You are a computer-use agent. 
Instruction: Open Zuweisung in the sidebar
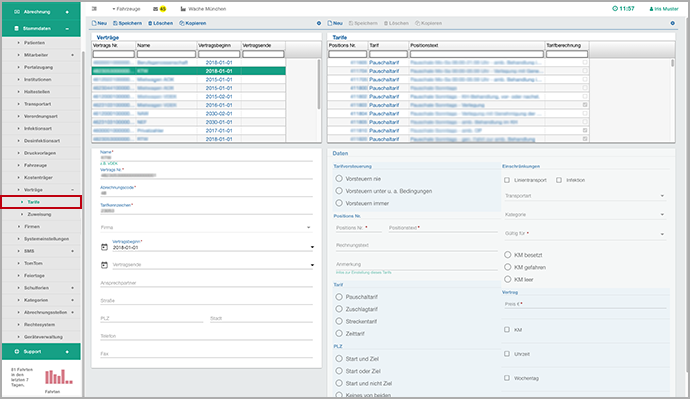click(x=39, y=214)
